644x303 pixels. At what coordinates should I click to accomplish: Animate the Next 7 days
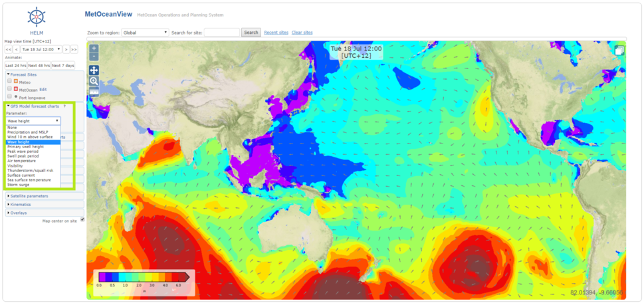coord(63,66)
